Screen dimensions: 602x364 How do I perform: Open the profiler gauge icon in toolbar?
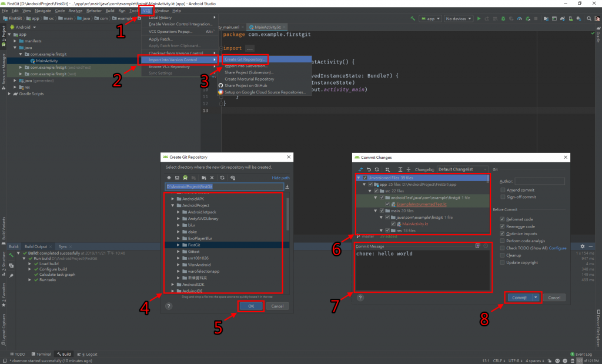520,18
